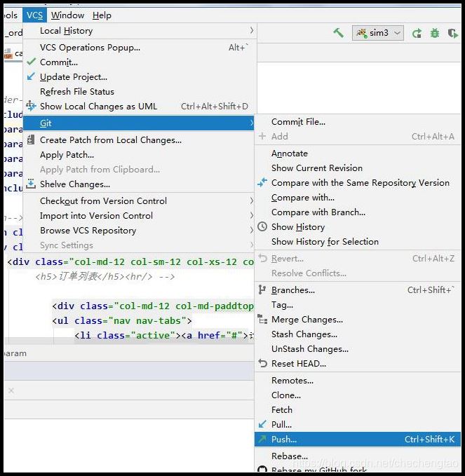The height and width of the screenshot is (476, 465).
Task: Click the blue Pull arrow icon
Action: (x=262, y=424)
